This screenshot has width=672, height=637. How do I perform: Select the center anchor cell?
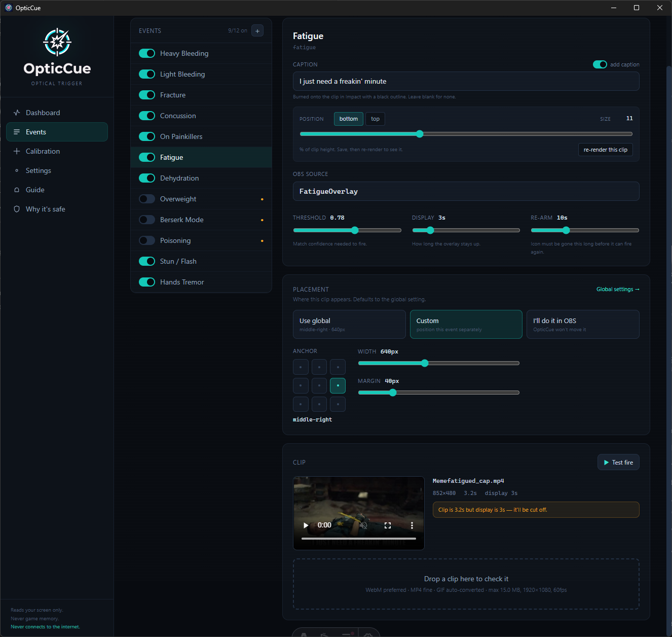(x=319, y=385)
